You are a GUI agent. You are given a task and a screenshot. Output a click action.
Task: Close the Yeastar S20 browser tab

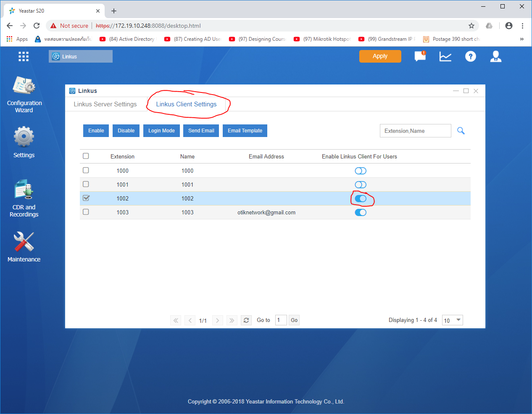pyautogui.click(x=98, y=11)
